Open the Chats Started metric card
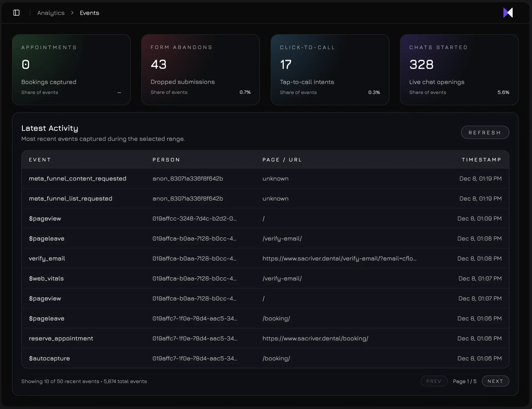Image resolution: width=532 pixels, height=409 pixels. tap(459, 69)
